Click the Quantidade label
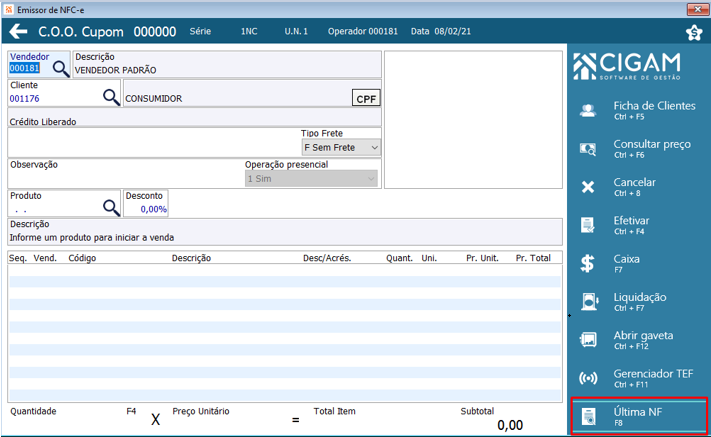This screenshot has width=711, height=437. [x=33, y=411]
